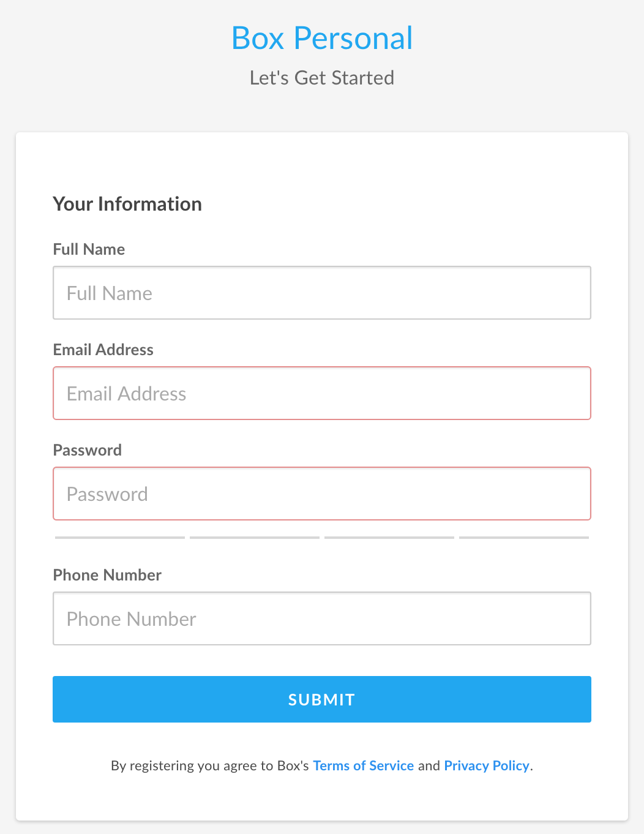
Task: Click the Your Information heading
Action: click(127, 204)
